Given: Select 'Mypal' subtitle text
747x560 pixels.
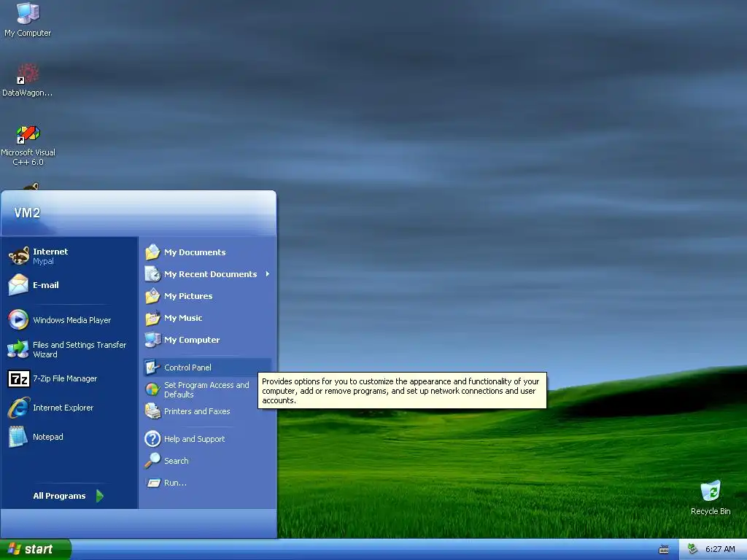Looking at the screenshot, I should click(43, 262).
